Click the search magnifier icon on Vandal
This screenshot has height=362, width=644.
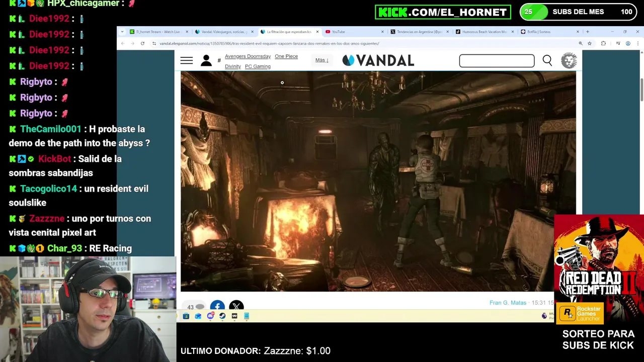point(547,61)
